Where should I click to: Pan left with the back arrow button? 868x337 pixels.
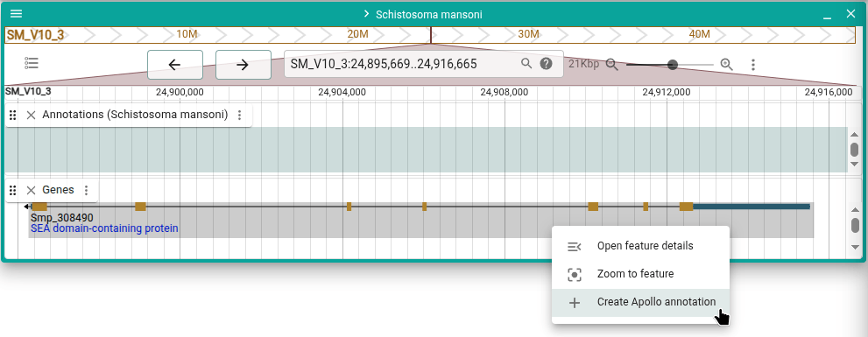[x=175, y=65]
